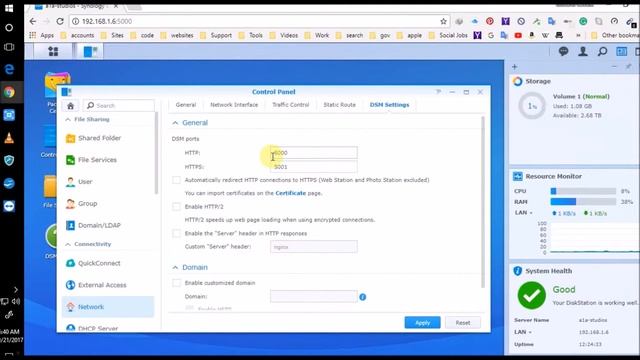Click the Apply button
Image resolution: width=640 pixels, height=360 pixels.
pos(422,322)
